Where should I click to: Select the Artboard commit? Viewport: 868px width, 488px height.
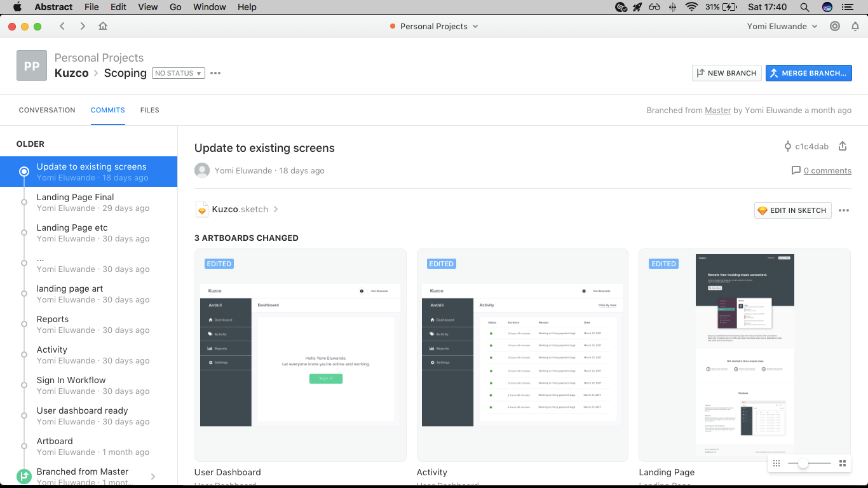[x=89, y=446]
